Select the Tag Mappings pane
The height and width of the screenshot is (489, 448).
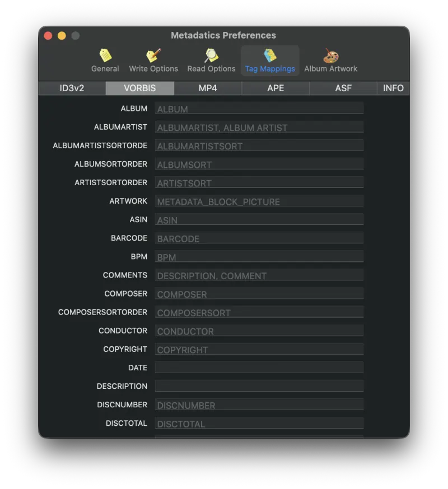click(x=270, y=61)
